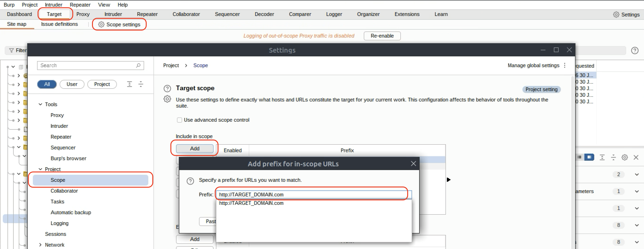
Task: Collapse all settings tree sections icon
Action: coord(141,84)
